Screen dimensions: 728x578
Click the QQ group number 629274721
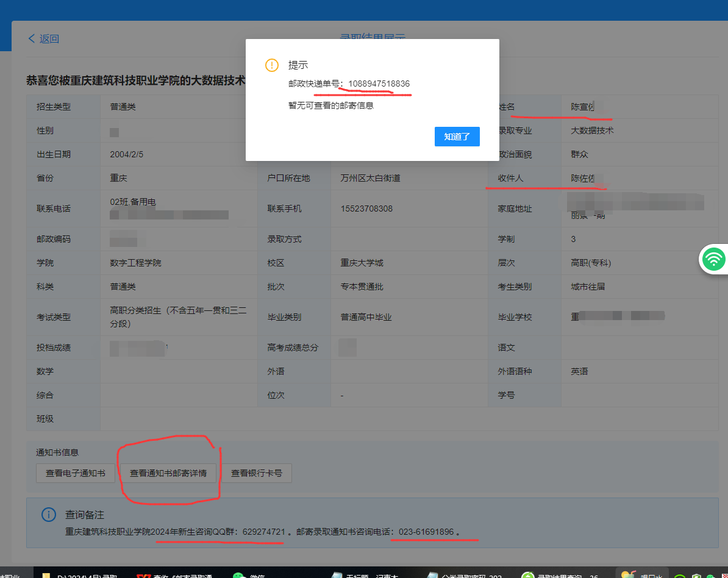[x=263, y=532]
